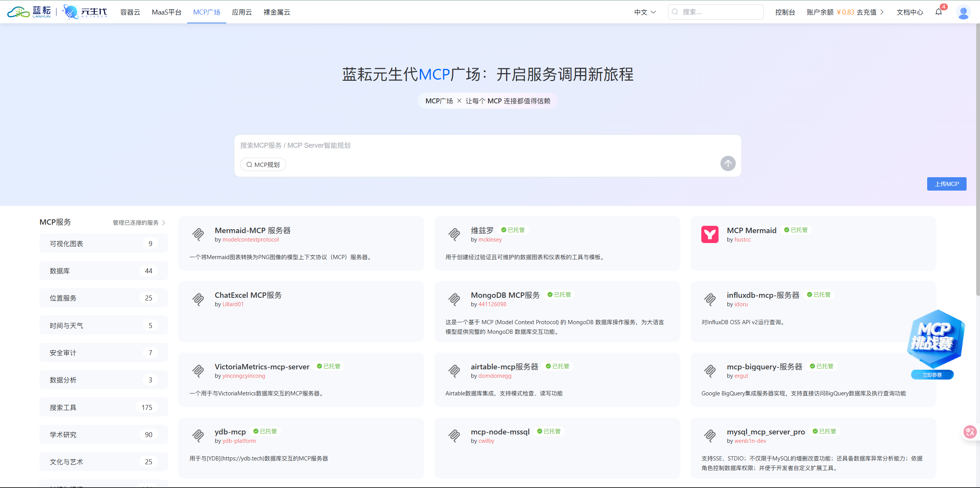This screenshot has height=488, width=980.
Task: Open author link domdomegg
Action: [495, 376]
